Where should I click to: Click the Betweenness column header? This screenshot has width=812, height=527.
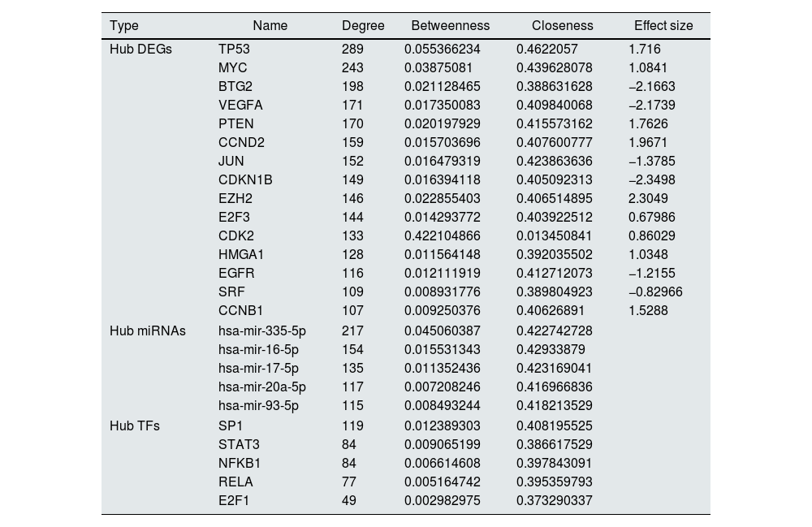tap(450, 26)
